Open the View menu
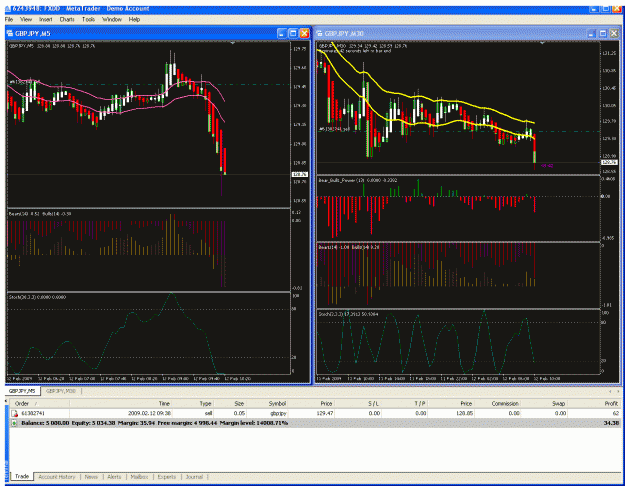 (26, 19)
